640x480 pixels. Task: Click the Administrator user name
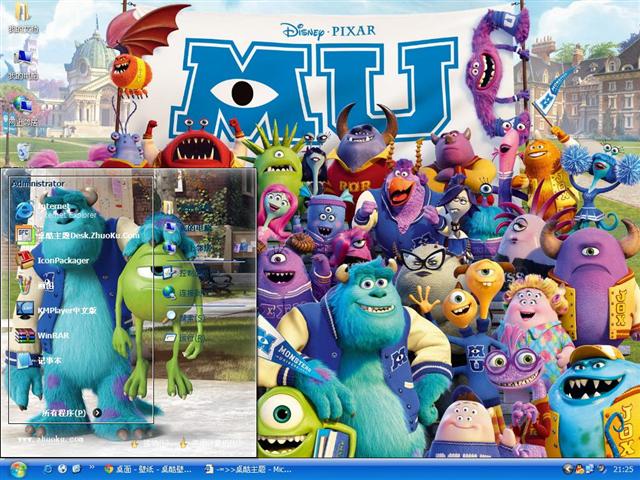(38, 184)
